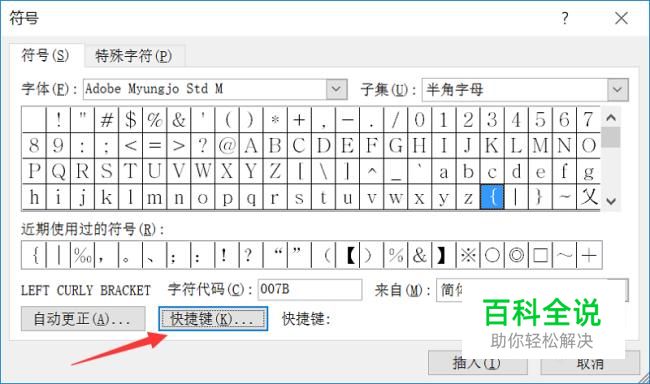Pick the * asterisk symbol in the grid

pos(274,120)
